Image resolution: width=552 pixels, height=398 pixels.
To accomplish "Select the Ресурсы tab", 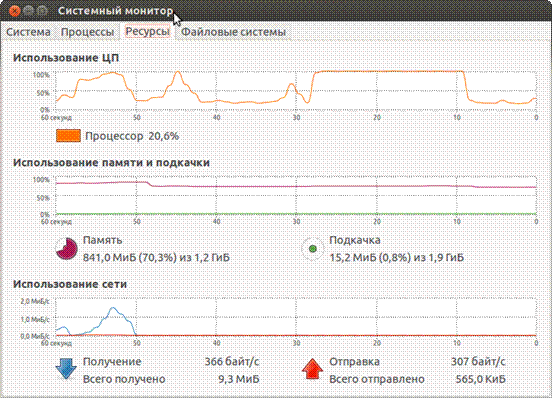I will [x=148, y=32].
